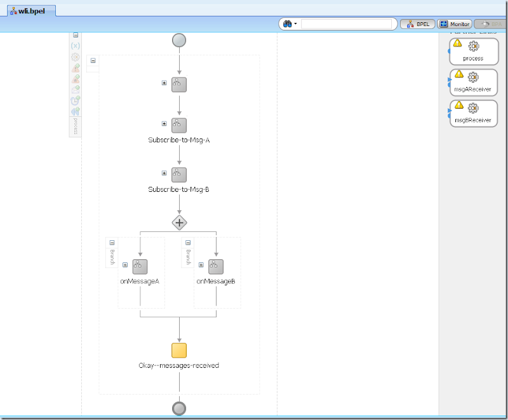Click the search text field
This screenshot has width=508, height=420.
pyautogui.click(x=346, y=24)
